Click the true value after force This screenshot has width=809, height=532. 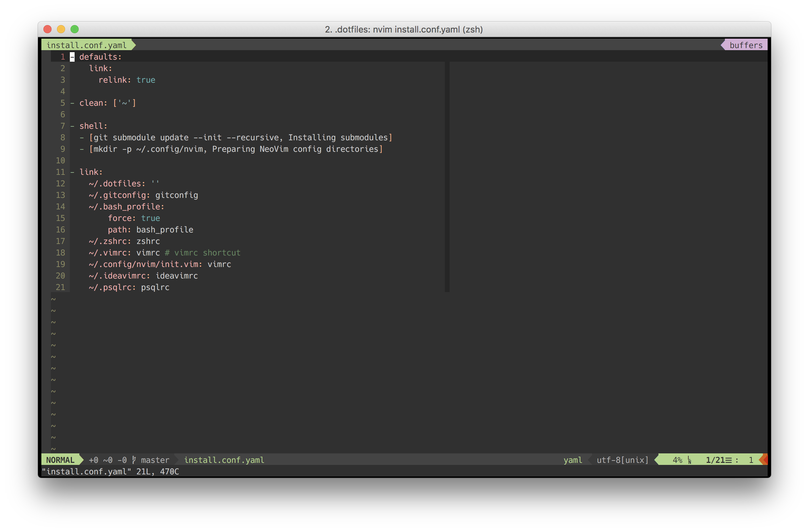[x=150, y=218]
